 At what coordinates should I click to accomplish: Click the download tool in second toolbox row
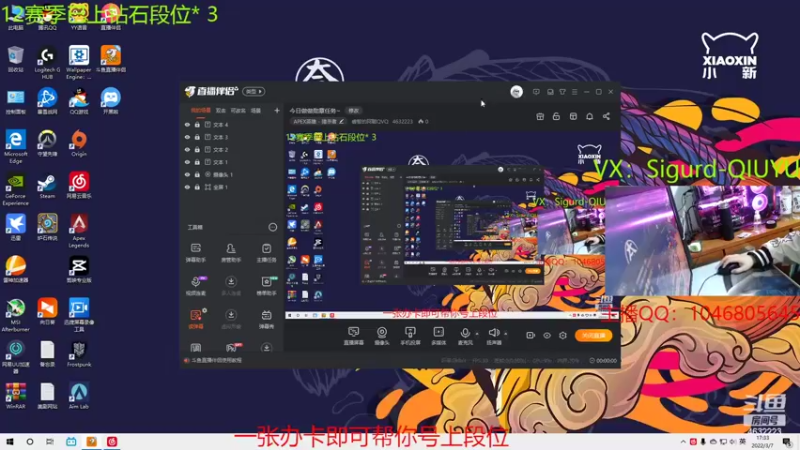[231, 286]
